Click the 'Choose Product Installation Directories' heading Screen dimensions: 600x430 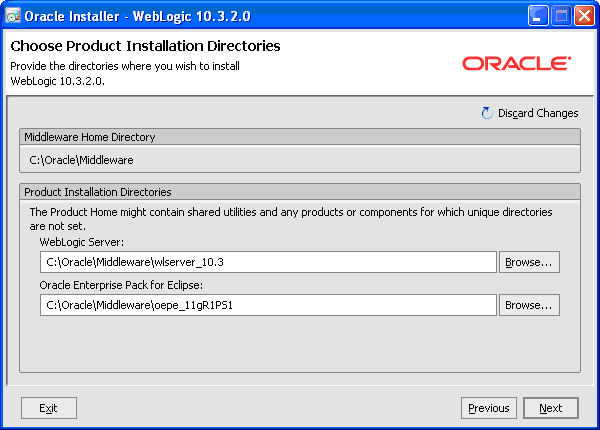click(x=145, y=46)
